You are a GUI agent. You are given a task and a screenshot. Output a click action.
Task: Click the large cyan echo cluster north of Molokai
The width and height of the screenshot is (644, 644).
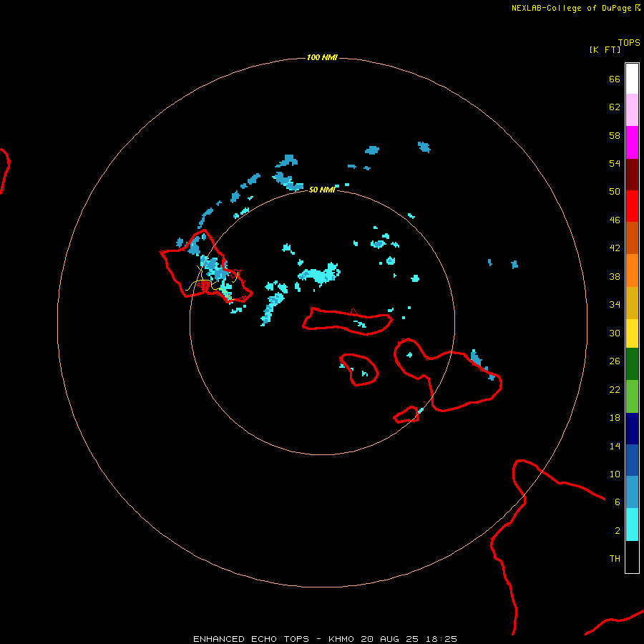click(319, 274)
